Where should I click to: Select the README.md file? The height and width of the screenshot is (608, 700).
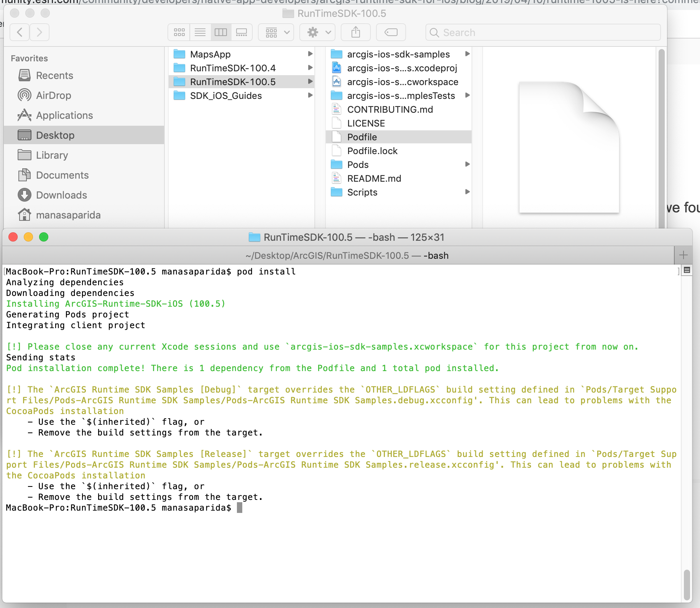[399, 178]
